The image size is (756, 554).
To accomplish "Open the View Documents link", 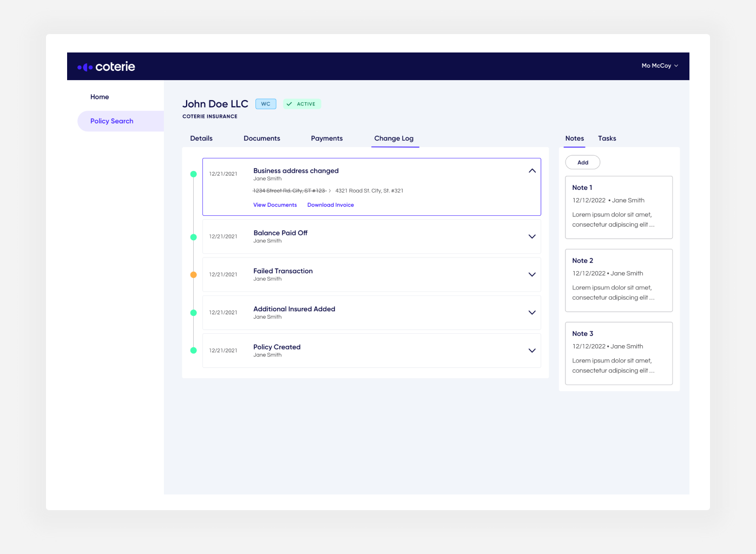I will tap(275, 205).
